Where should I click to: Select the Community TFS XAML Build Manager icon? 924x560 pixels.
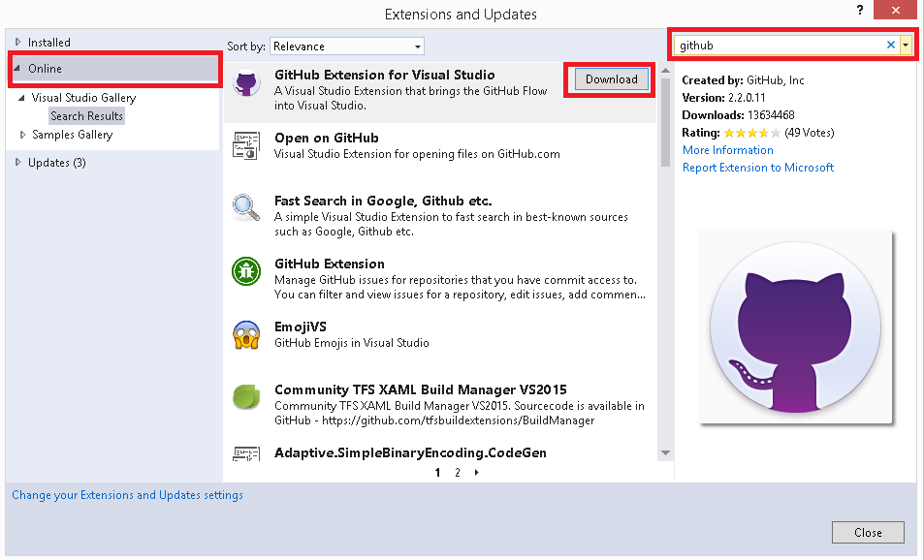pos(246,397)
